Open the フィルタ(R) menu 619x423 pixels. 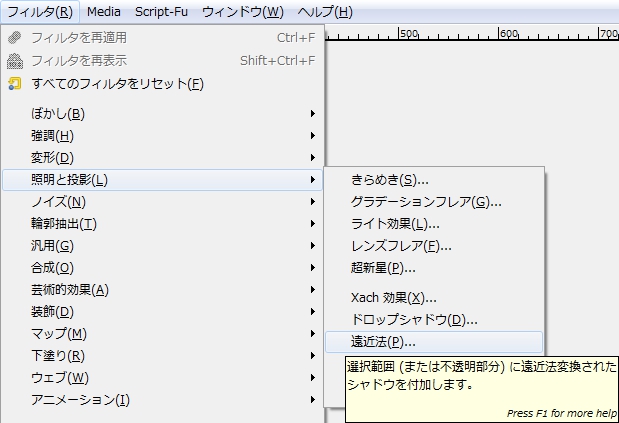[x=40, y=12]
